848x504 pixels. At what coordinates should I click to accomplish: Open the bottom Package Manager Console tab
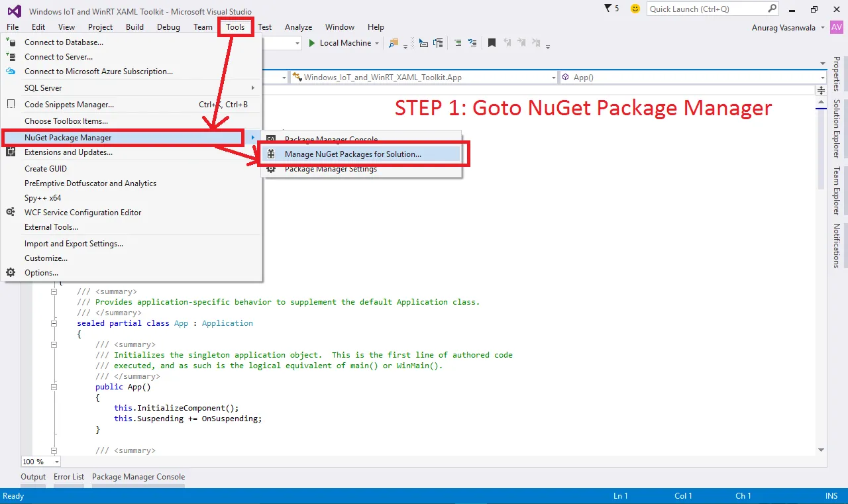click(138, 477)
